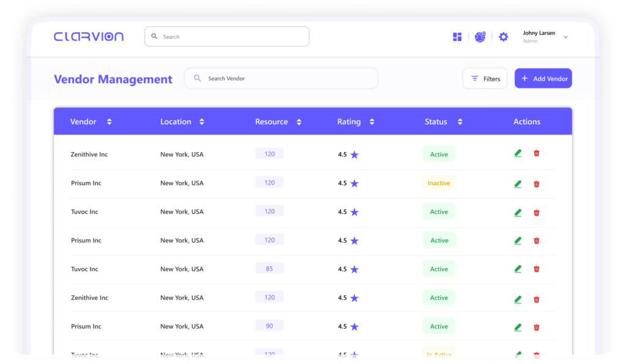The height and width of the screenshot is (364, 626).
Task: Sort table by Location column
Action: [x=202, y=122]
